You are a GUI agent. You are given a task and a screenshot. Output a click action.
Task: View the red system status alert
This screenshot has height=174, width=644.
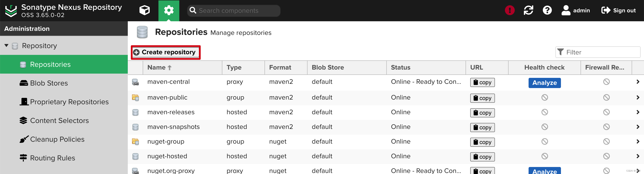pyautogui.click(x=509, y=10)
